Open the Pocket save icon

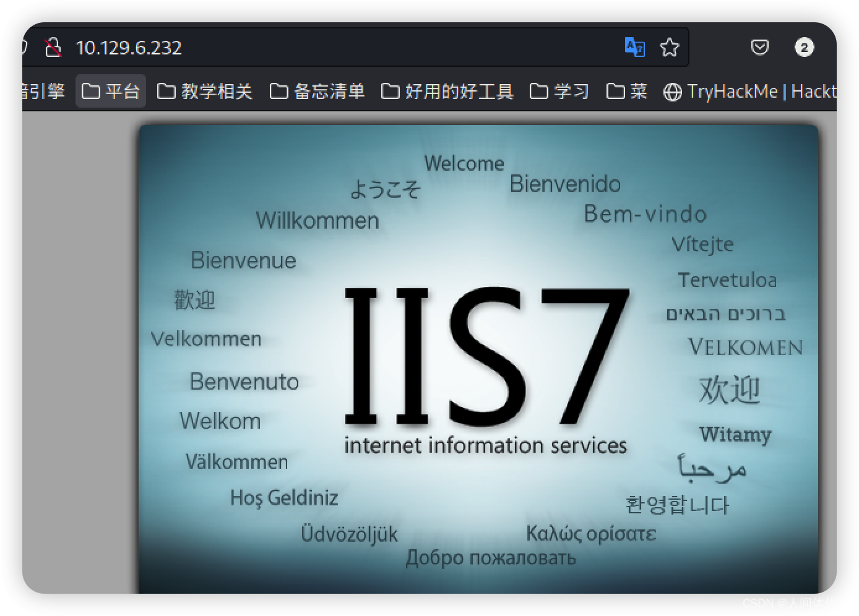tap(760, 48)
